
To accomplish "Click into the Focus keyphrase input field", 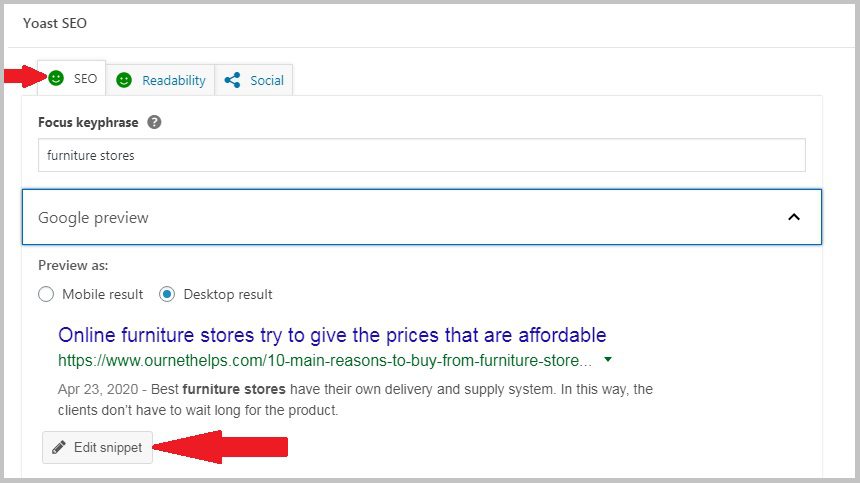I will [422, 155].
